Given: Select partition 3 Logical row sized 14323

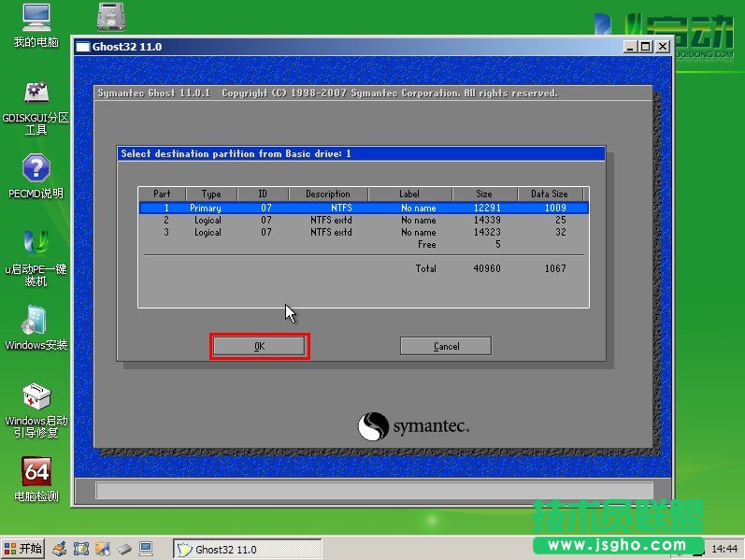Looking at the screenshot, I should 363,232.
